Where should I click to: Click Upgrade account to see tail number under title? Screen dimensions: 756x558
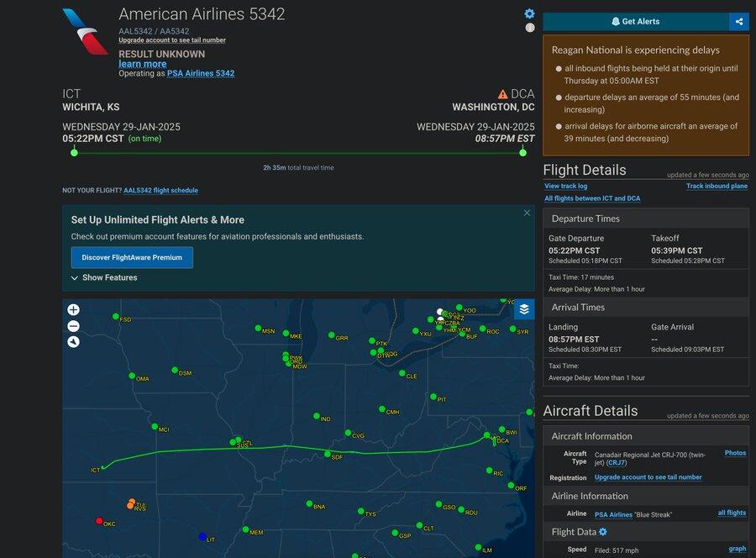pyautogui.click(x=172, y=40)
